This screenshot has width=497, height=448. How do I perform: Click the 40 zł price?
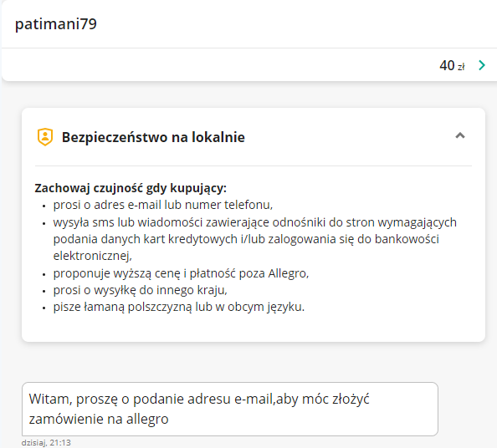452,65
